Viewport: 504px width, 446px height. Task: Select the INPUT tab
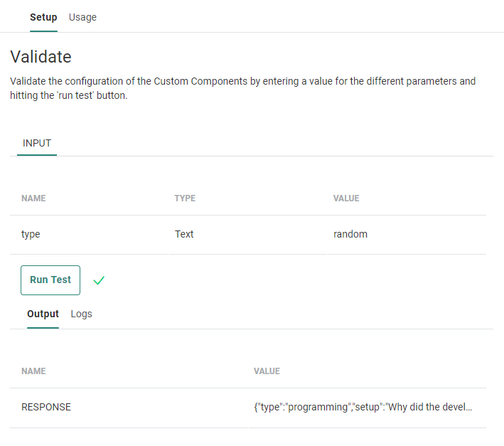pos(37,143)
